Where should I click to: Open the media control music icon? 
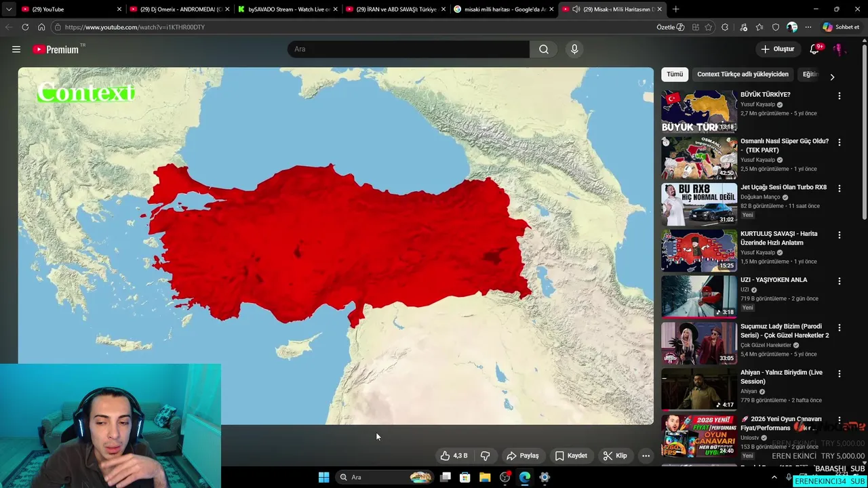pos(744,27)
